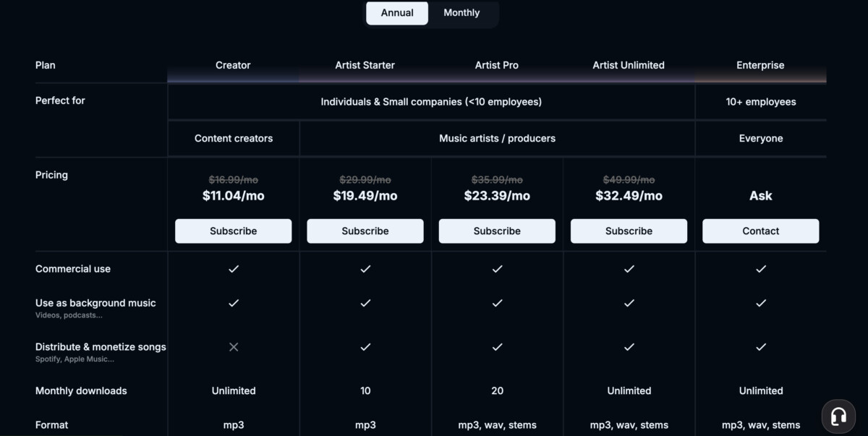This screenshot has height=436, width=868.
Task: Open the headphone support chat icon
Action: (x=838, y=416)
